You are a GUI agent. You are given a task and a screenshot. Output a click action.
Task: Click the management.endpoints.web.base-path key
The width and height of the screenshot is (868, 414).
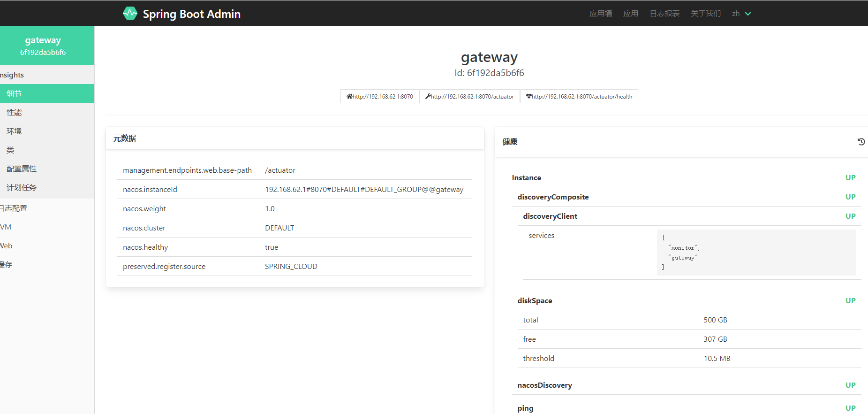187,170
